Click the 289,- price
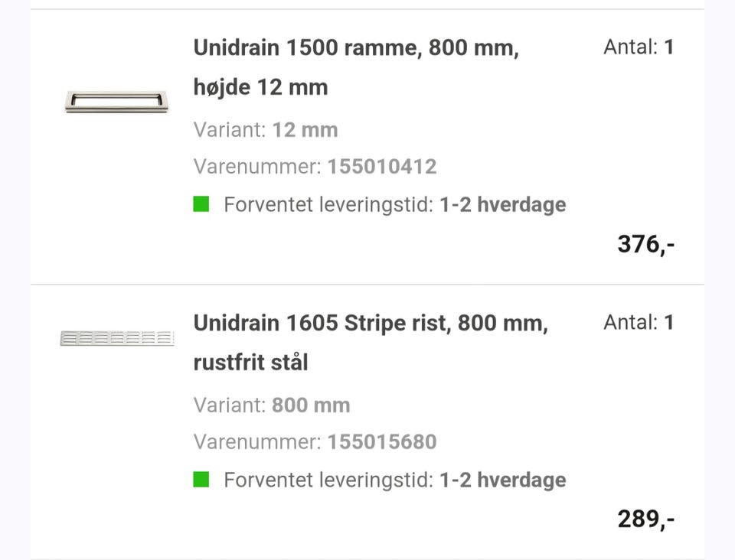 pyautogui.click(x=645, y=520)
